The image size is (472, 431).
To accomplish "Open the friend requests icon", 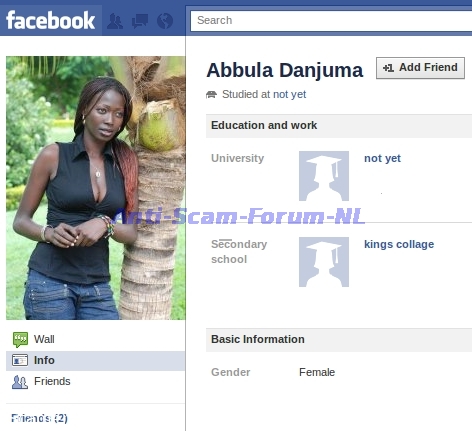I will point(115,21).
